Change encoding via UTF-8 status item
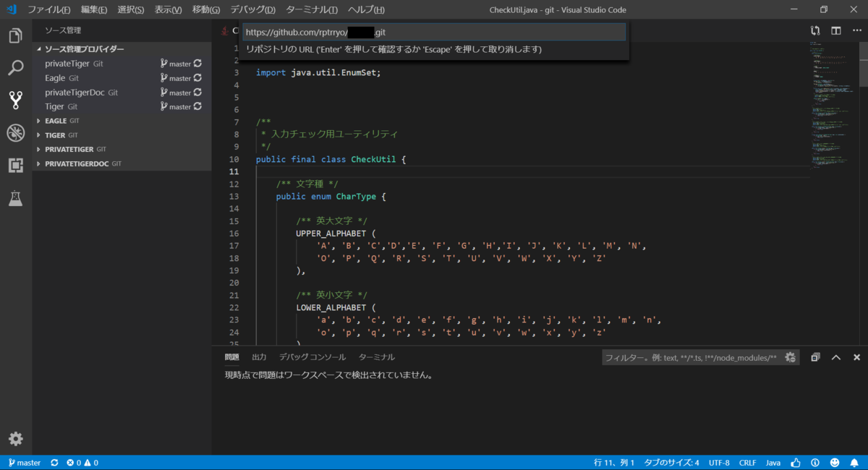This screenshot has height=470, width=868. tap(719, 463)
